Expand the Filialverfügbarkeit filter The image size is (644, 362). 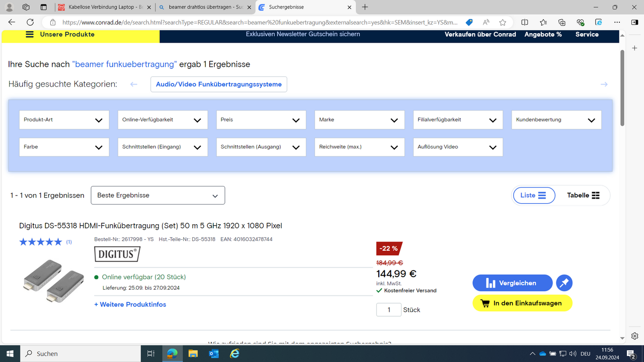[x=458, y=120]
